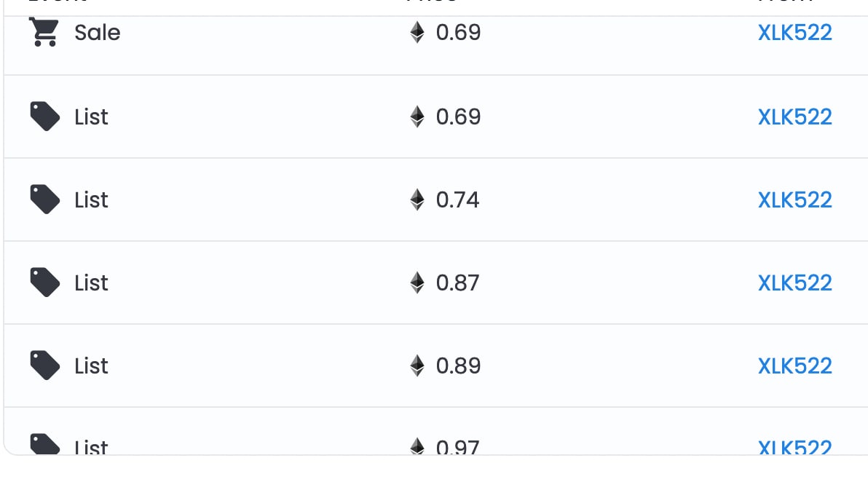Open the XLK522 link in the 0.87 row

point(795,283)
